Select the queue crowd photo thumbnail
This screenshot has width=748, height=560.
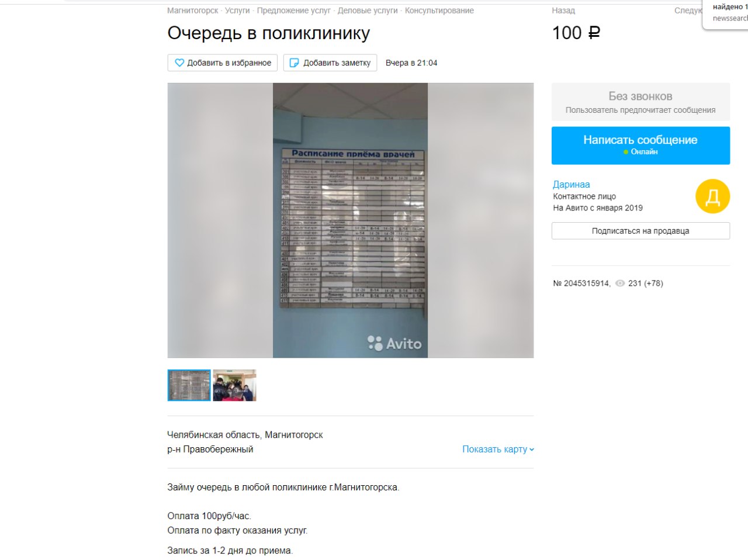click(x=235, y=385)
